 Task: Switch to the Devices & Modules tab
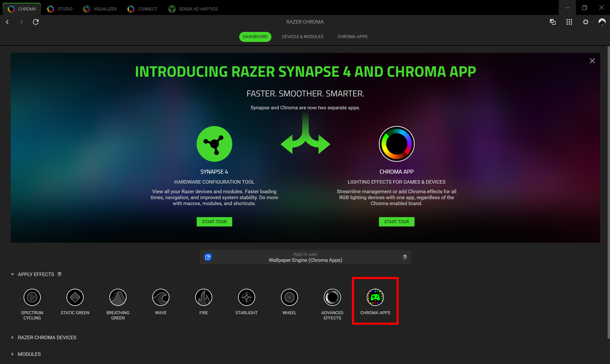pyautogui.click(x=303, y=36)
